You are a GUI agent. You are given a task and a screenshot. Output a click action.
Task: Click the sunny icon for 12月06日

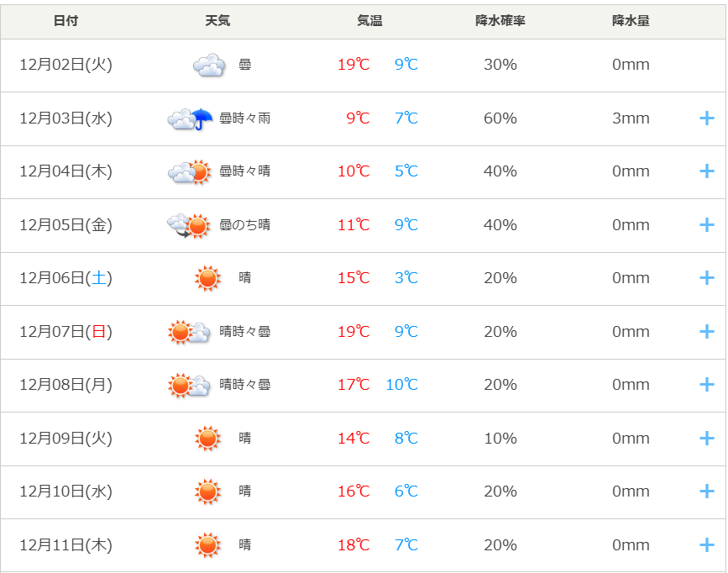click(207, 278)
